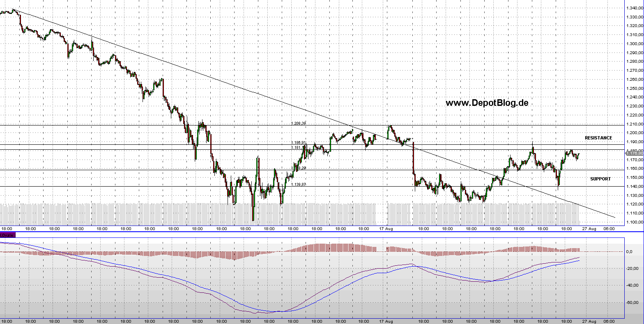Click the 27 Aug date on upper time axis
Screen dimensions: 644x324
coord(591,228)
